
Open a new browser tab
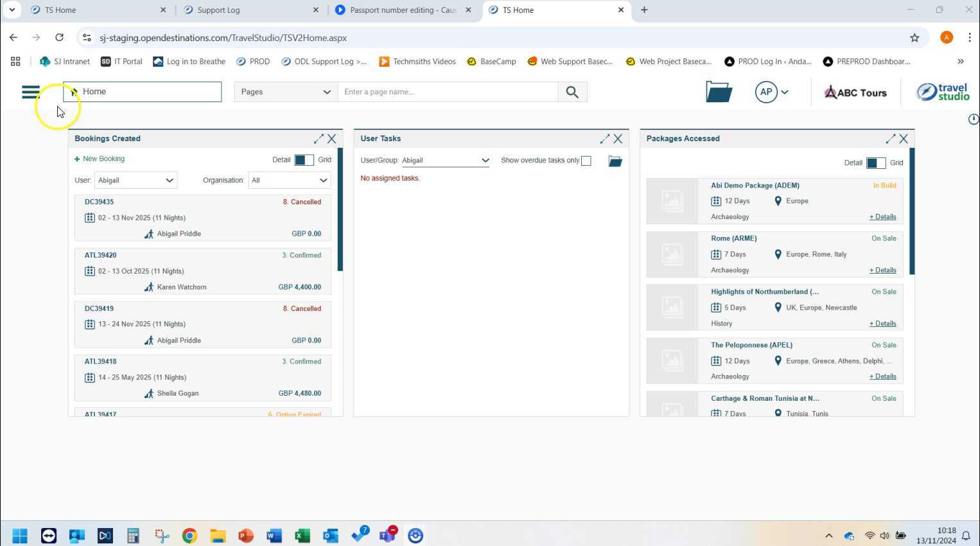(x=644, y=10)
